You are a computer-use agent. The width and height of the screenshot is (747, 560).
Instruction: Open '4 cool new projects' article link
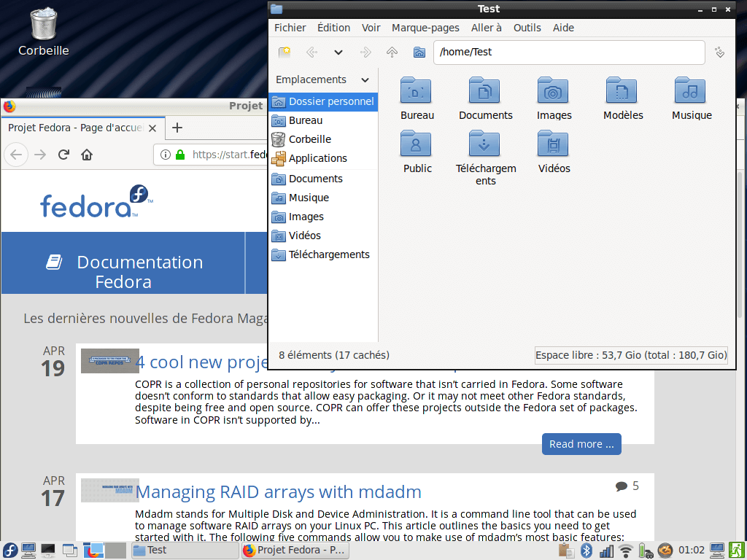[202, 362]
